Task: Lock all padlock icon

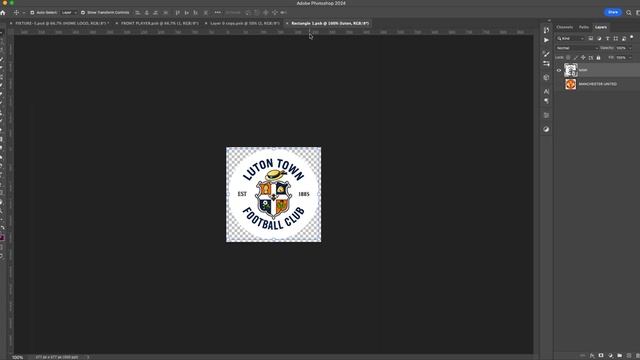Action: coord(598,58)
